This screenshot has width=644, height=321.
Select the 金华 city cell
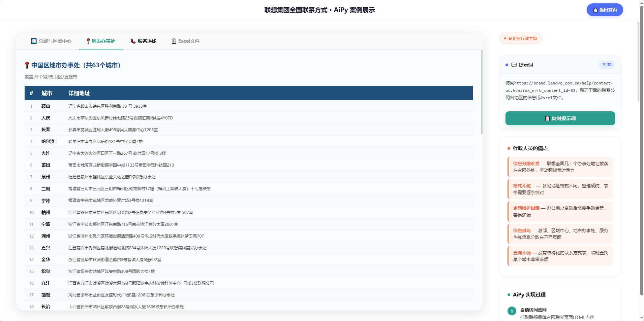pyautogui.click(x=46, y=259)
